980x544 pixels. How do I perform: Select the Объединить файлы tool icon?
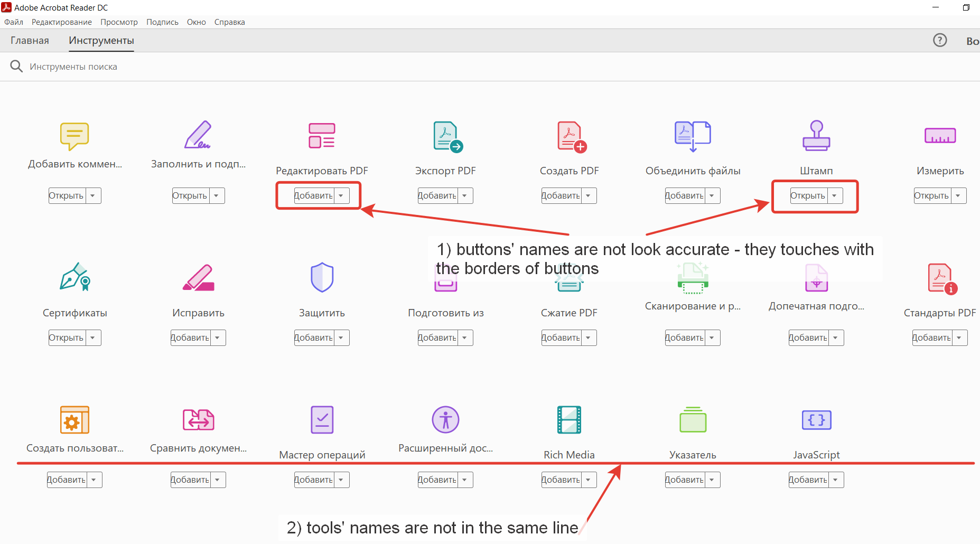[x=692, y=136]
